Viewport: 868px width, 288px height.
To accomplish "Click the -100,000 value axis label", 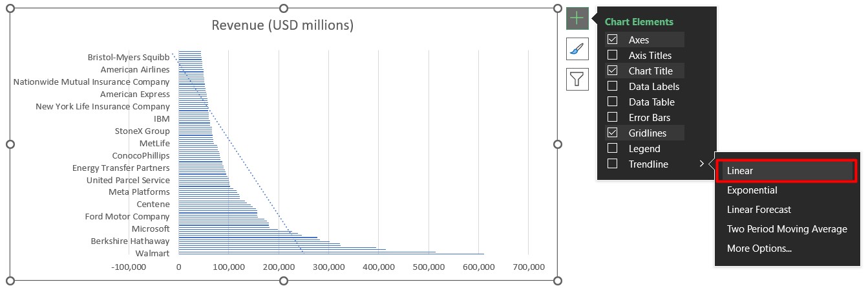I will coord(128,267).
